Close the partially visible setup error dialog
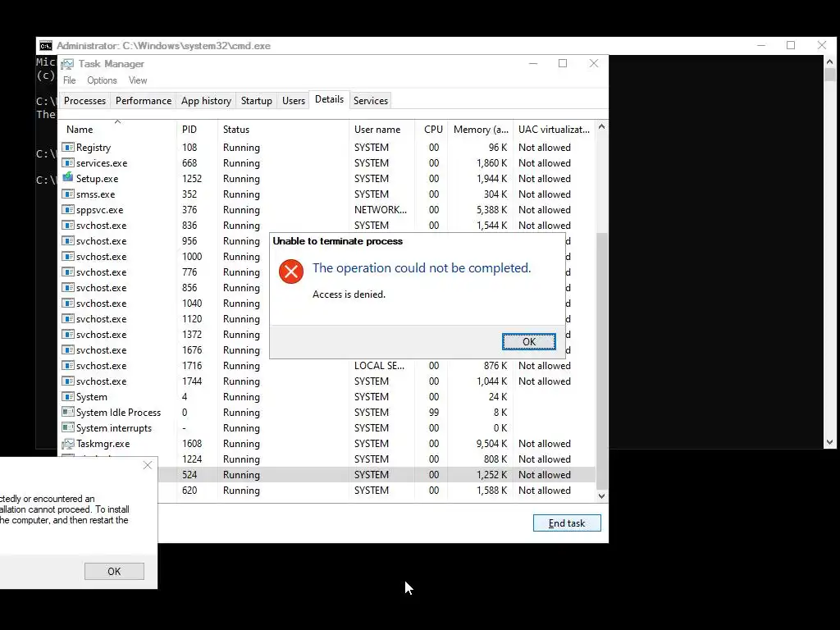The height and width of the screenshot is (630, 840). [148, 466]
